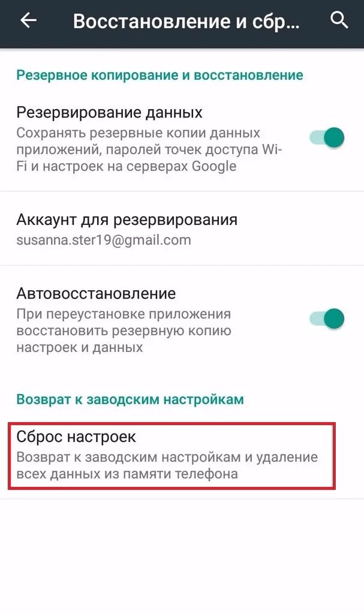Turn off the Автовосстановление toggle

pos(327,318)
